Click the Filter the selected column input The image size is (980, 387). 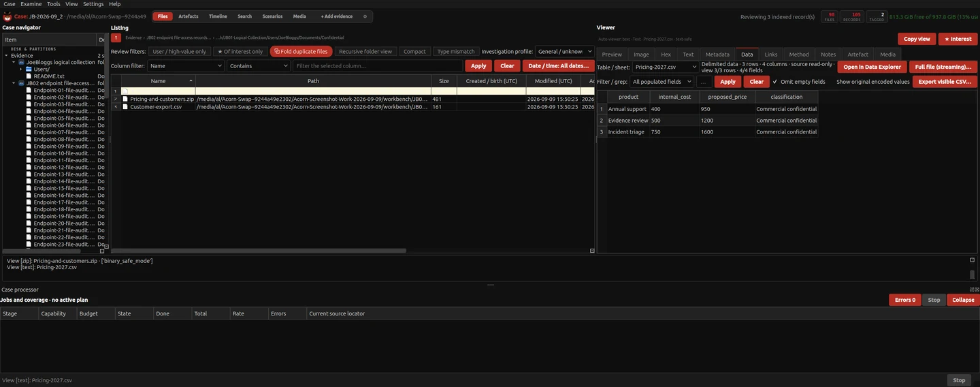point(377,66)
